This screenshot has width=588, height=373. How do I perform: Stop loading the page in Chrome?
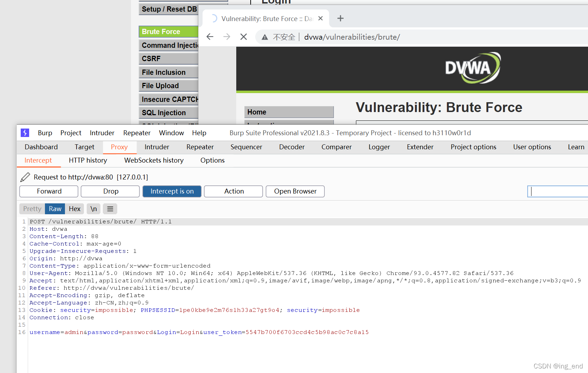point(244,37)
